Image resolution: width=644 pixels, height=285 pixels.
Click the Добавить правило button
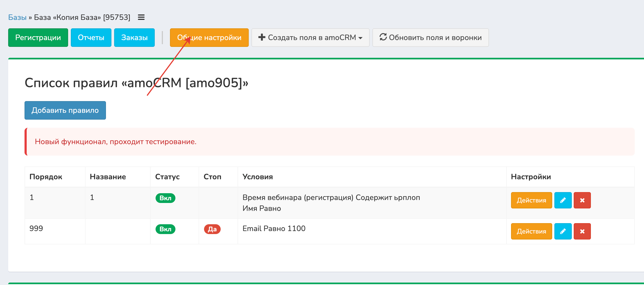coord(65,110)
